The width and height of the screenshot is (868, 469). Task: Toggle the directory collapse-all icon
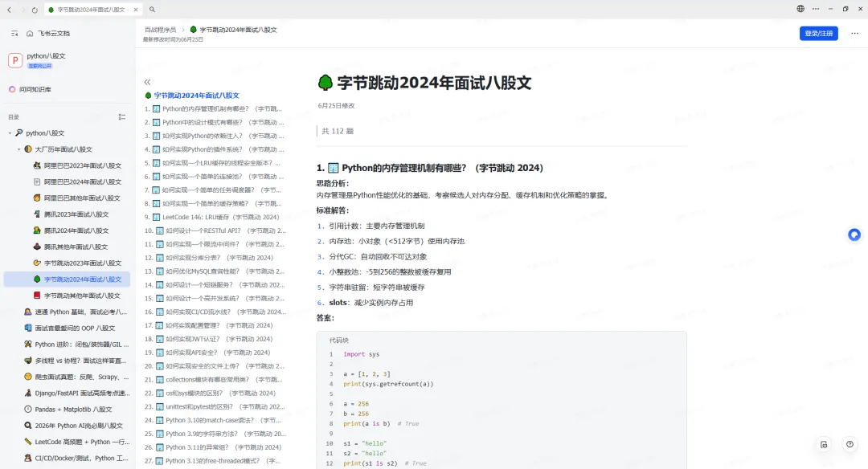tap(122, 116)
